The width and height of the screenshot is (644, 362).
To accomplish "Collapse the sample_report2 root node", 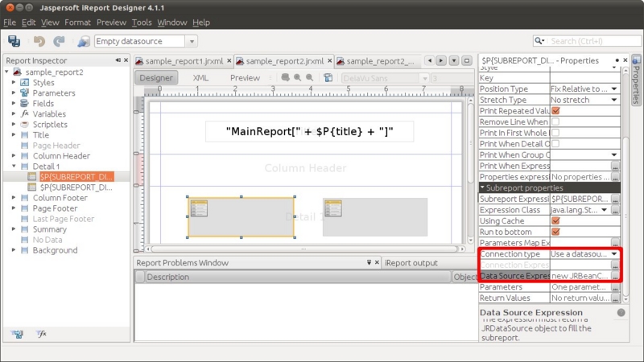I will click(6, 72).
